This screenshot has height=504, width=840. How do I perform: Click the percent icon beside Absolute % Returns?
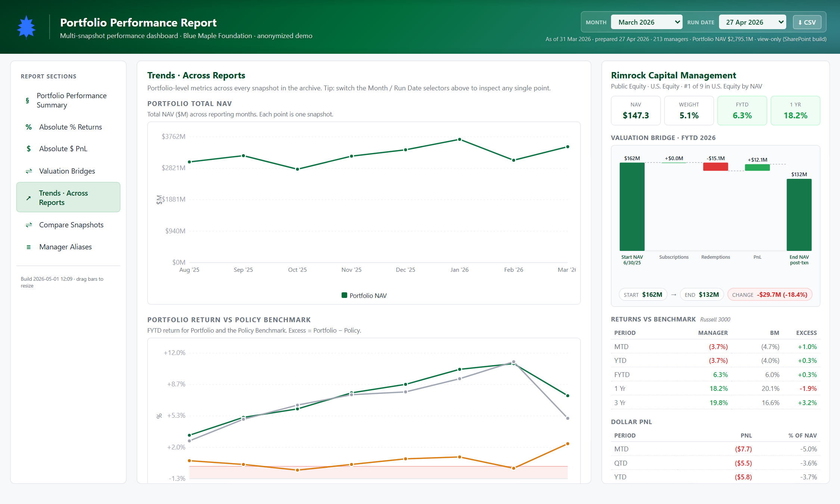[x=28, y=127]
